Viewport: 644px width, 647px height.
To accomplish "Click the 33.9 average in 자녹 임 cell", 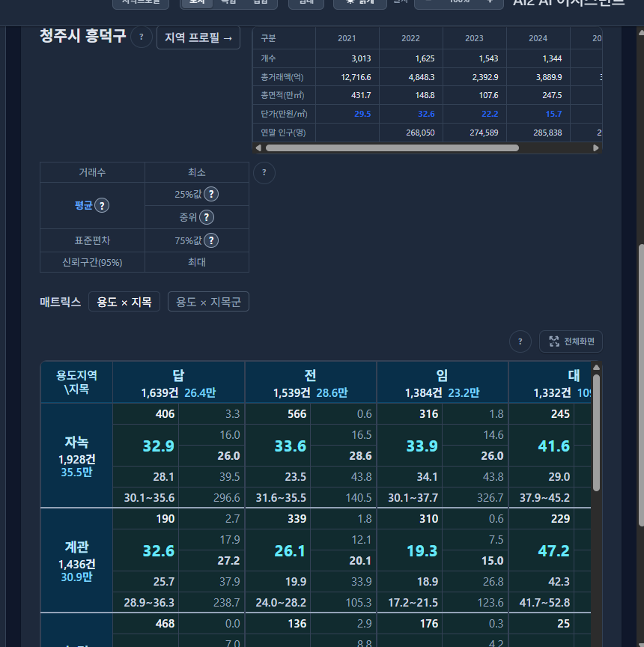I will pos(422,446).
